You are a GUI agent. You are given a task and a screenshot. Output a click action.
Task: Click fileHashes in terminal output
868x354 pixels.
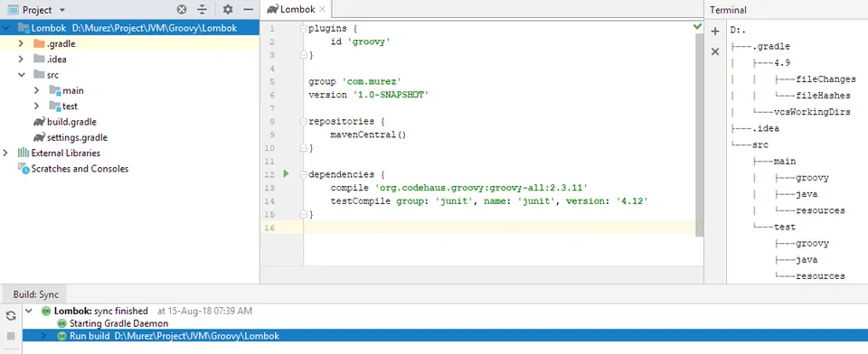(823, 96)
